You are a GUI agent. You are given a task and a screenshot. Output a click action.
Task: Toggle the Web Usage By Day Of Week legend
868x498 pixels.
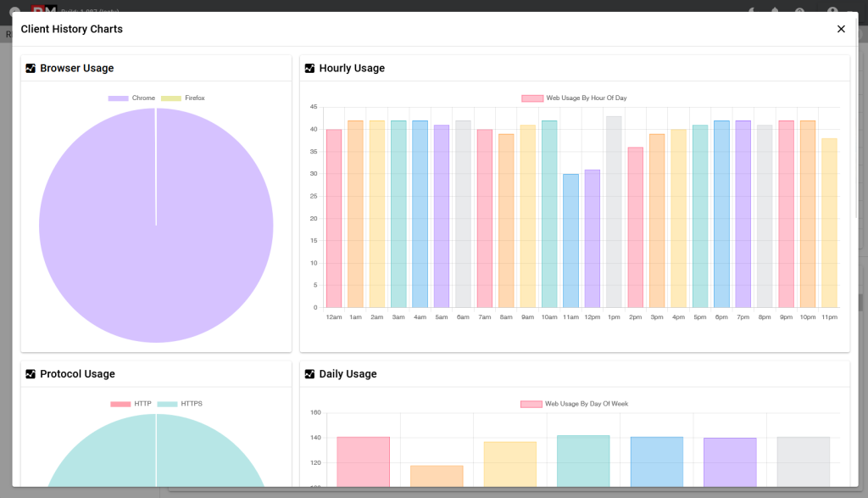573,403
